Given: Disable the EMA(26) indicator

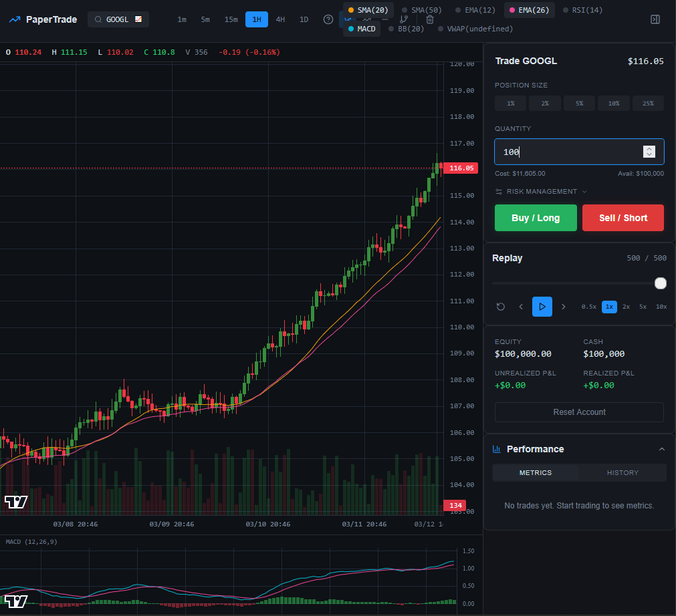Looking at the screenshot, I should (x=528, y=10).
